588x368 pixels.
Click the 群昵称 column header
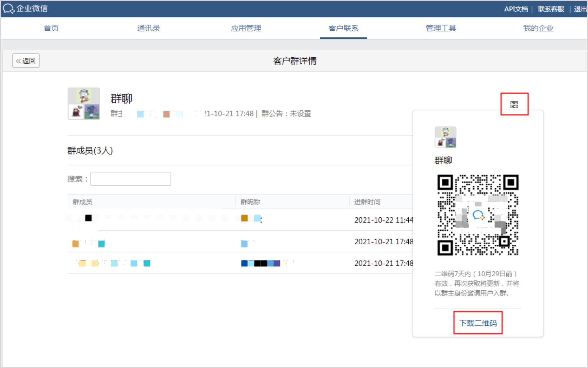(x=250, y=202)
